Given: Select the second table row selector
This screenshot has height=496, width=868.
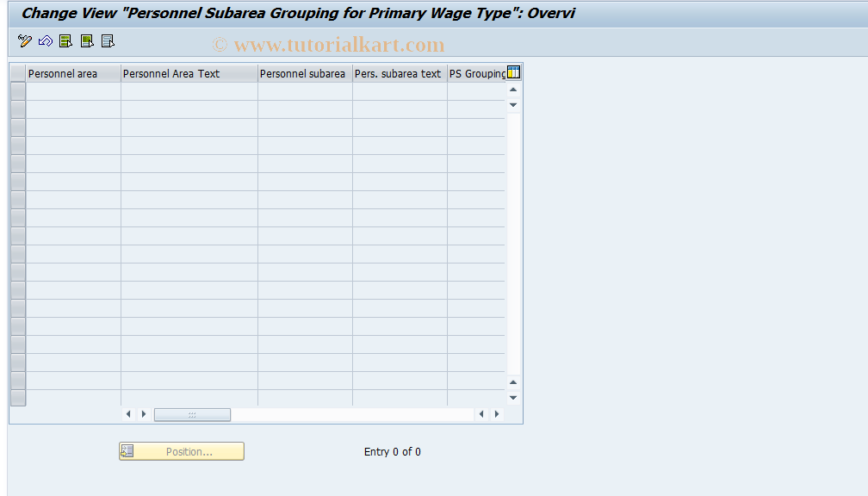Looking at the screenshot, I should click(x=18, y=109).
